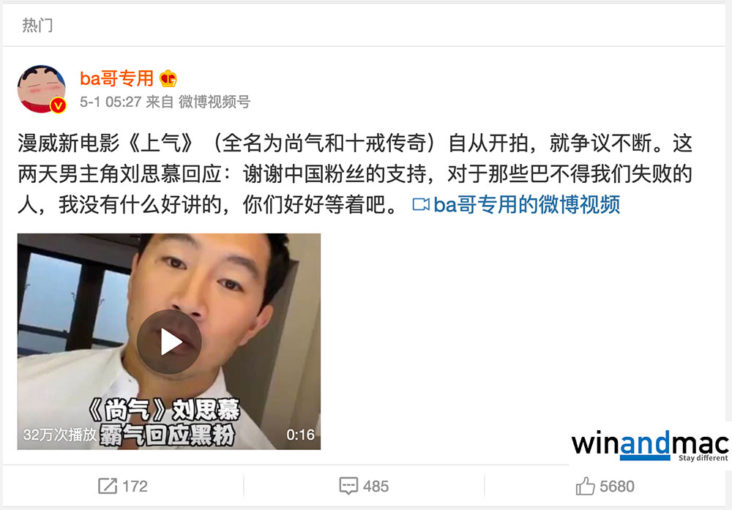
Task: Open the comments speech bubble icon
Action: [348, 486]
